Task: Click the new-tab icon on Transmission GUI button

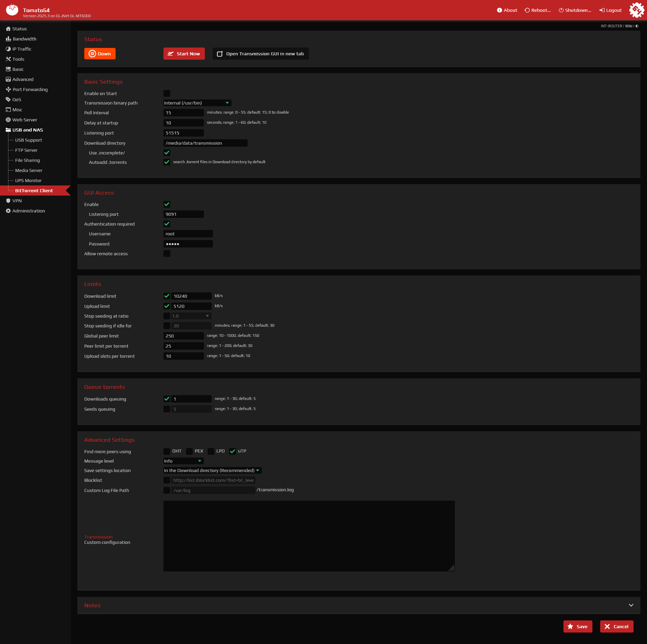Action: [x=220, y=54]
